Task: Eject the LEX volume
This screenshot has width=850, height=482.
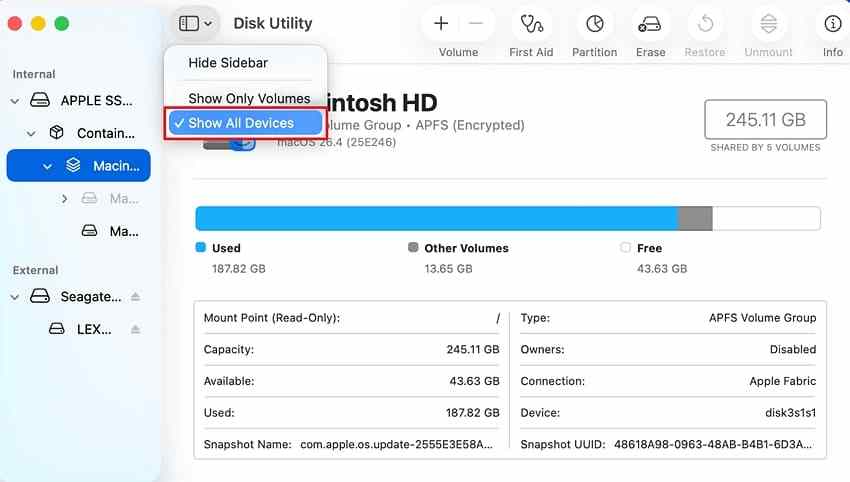Action: pos(136,329)
